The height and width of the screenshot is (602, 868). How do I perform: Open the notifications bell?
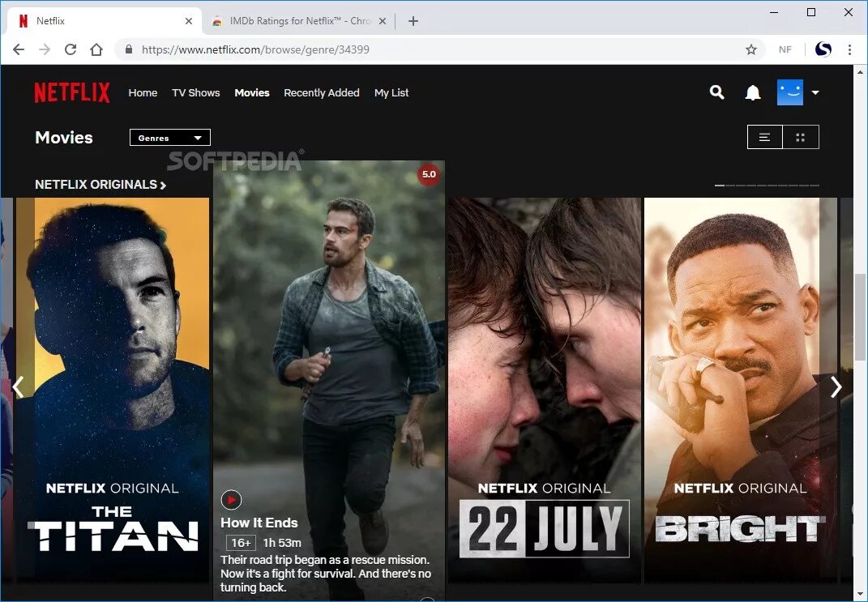(752, 92)
